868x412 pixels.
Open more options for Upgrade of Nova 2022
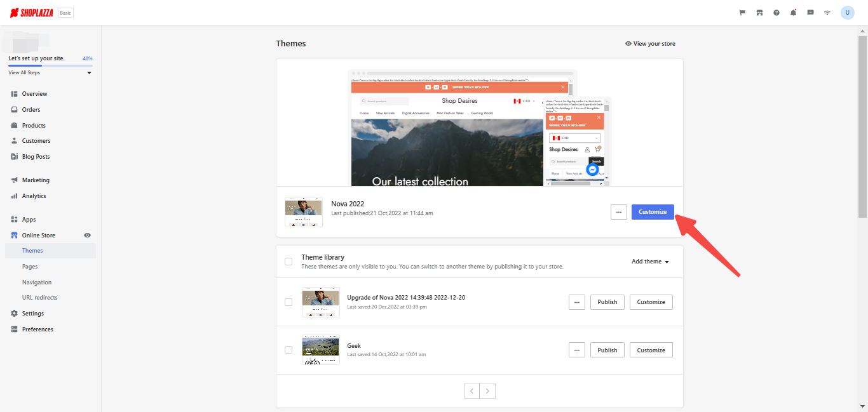[x=576, y=302]
